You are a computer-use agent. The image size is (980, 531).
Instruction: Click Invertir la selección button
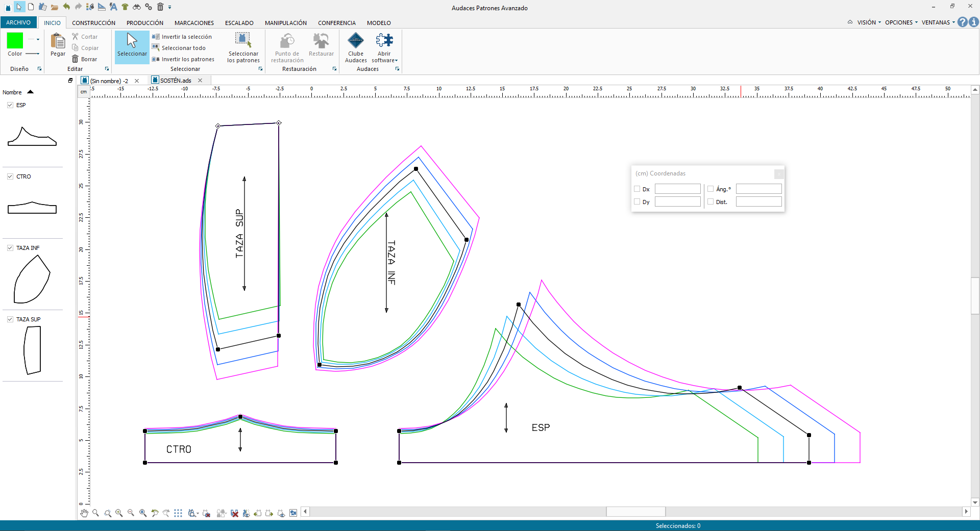pyautogui.click(x=186, y=37)
